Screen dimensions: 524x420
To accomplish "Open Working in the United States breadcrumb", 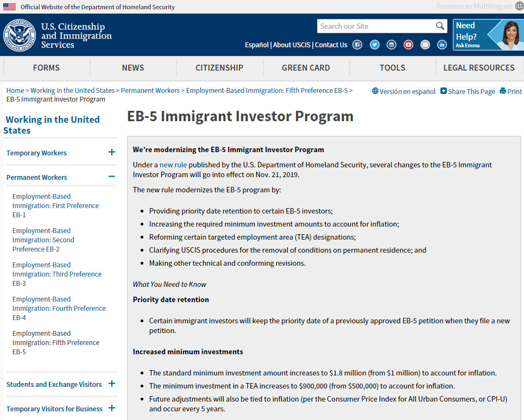I will click(73, 91).
